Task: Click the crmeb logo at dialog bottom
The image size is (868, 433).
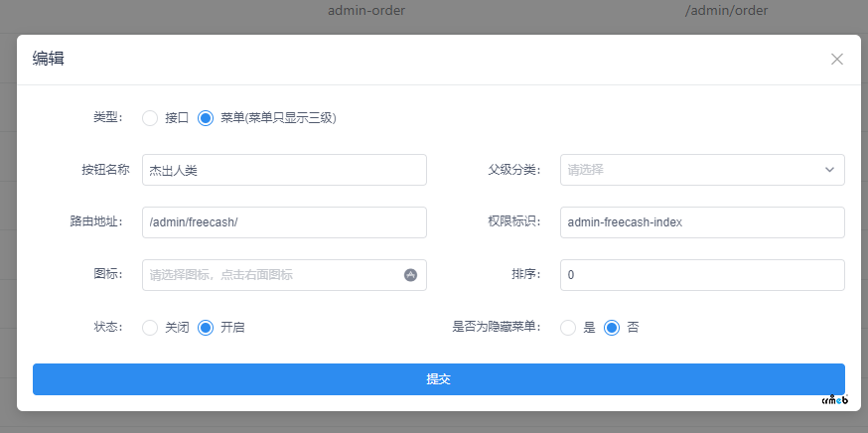Action: [835, 400]
